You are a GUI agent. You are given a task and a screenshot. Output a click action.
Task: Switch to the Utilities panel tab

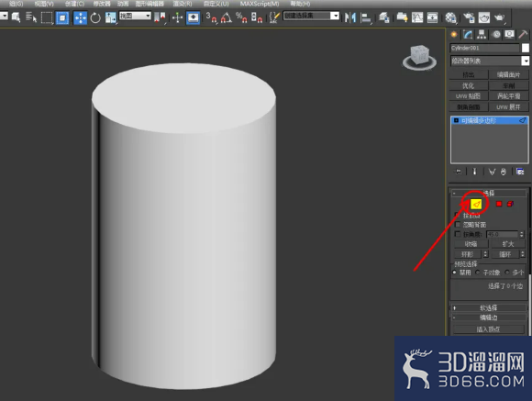[x=523, y=34]
